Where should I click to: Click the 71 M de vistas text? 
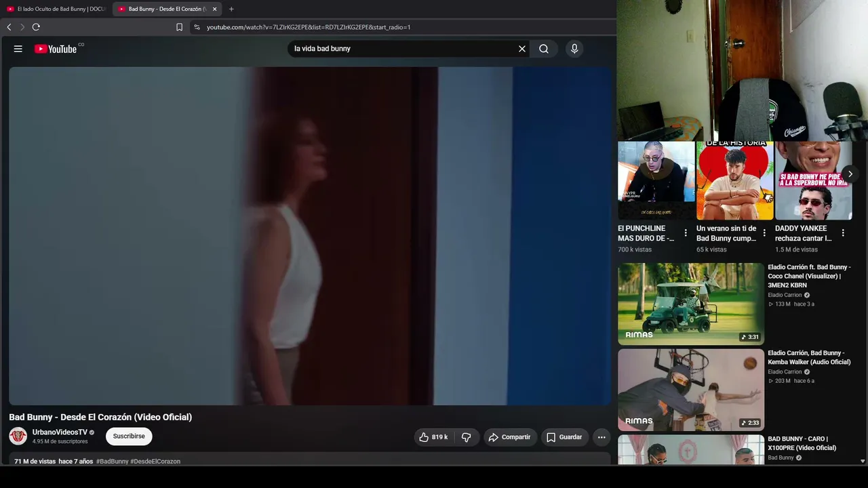[35, 462]
